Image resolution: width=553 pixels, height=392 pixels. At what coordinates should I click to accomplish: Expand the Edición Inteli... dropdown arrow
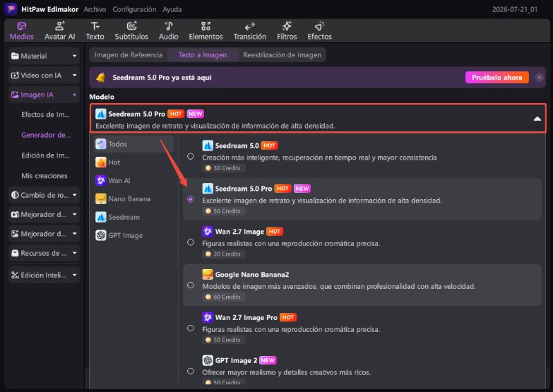tap(75, 275)
